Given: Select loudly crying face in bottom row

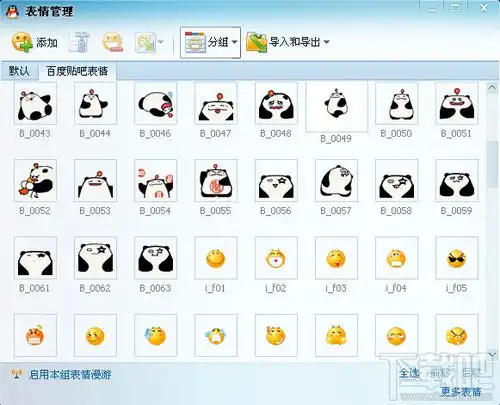Looking at the screenshot, I should coord(216,335).
